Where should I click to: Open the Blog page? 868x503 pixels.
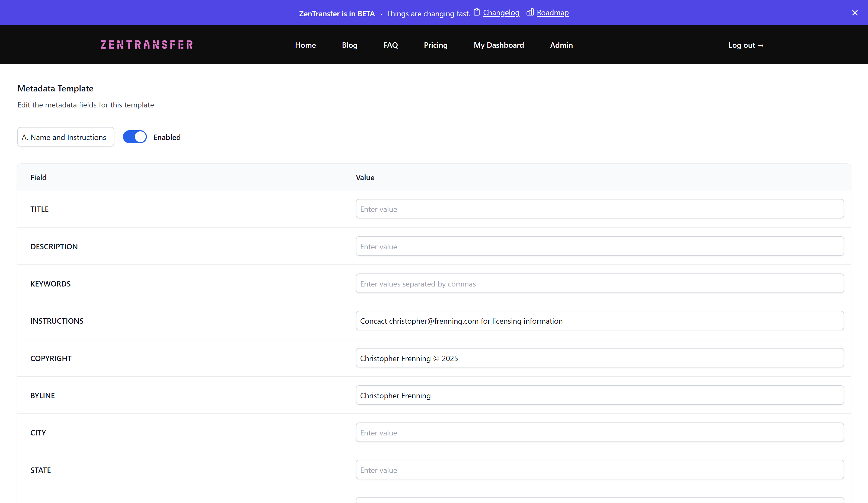[x=350, y=45]
